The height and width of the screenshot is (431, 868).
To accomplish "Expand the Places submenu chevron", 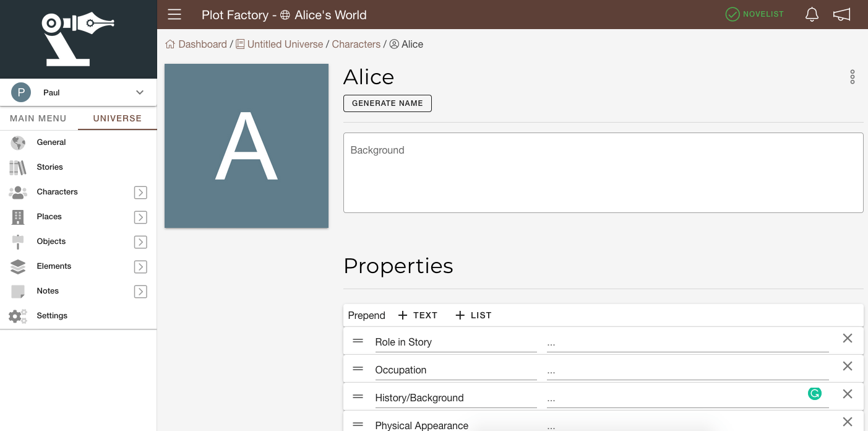I will tap(140, 217).
